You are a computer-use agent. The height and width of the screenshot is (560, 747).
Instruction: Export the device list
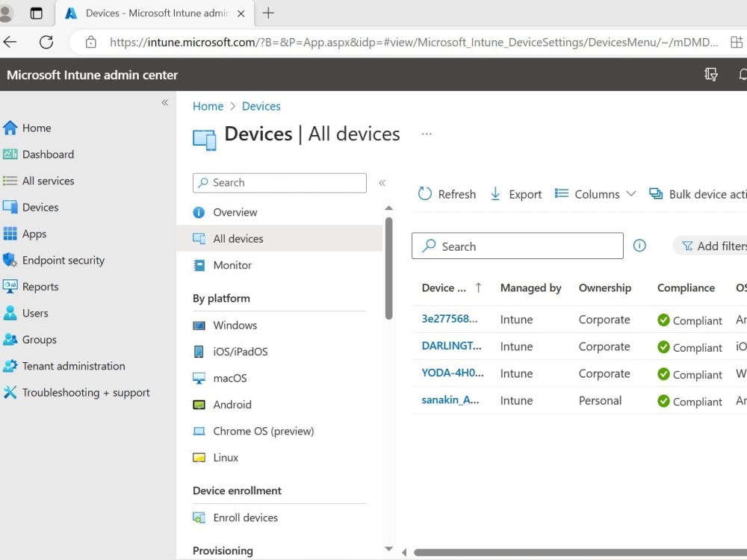pos(515,193)
